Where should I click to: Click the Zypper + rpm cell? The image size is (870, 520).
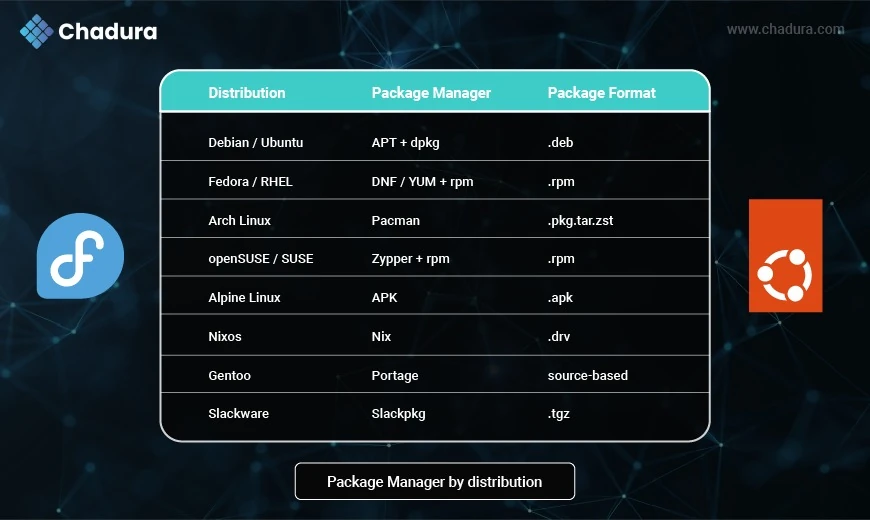[x=411, y=259]
